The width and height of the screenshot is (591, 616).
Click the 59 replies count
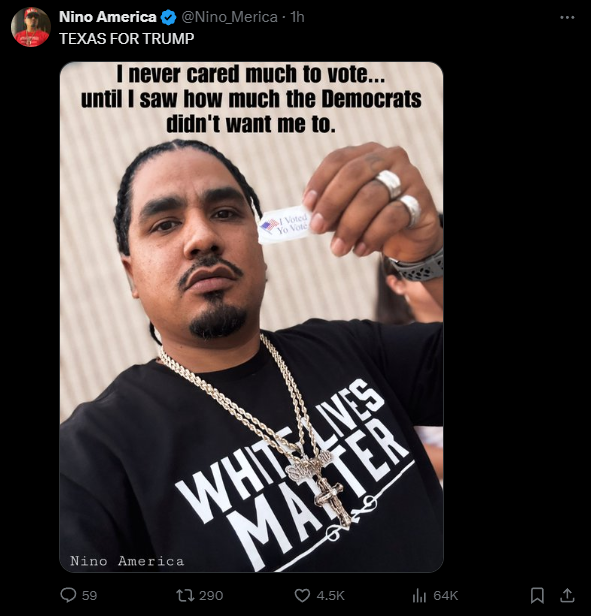point(89,595)
